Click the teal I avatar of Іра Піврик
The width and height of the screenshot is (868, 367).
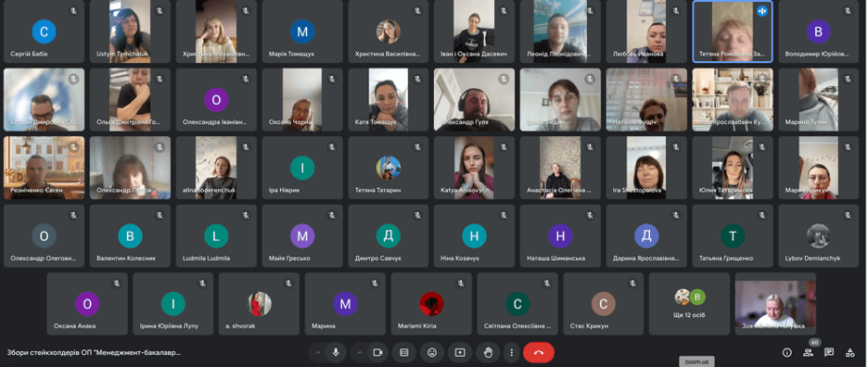click(302, 169)
